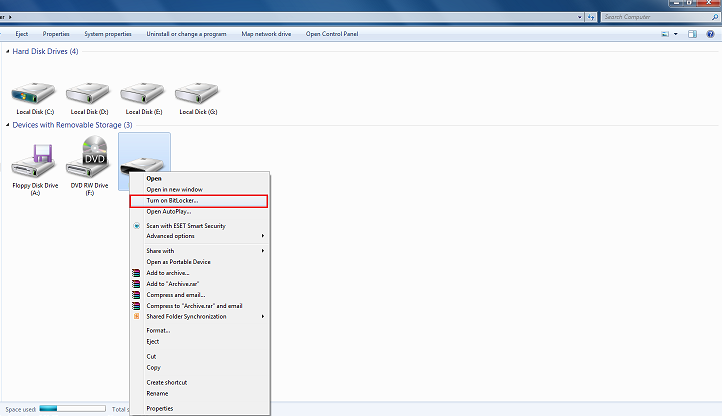Select the Local Disk (G:) drive icon

coord(197,94)
